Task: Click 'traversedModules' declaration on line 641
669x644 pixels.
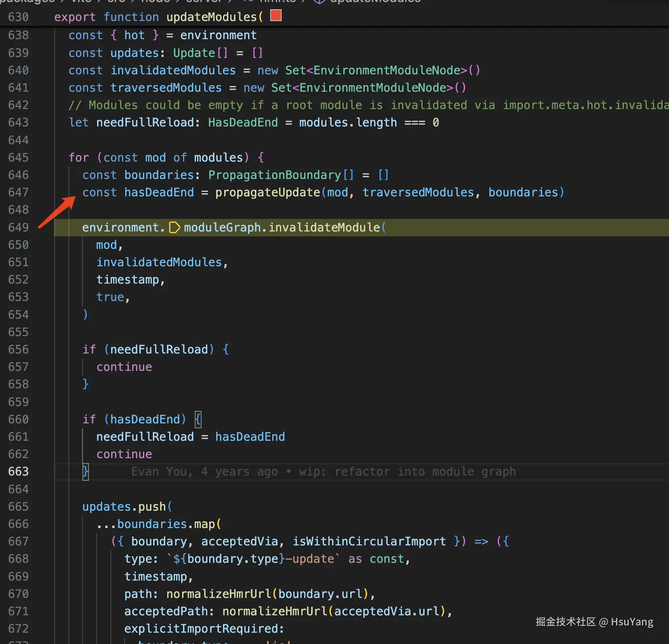Action: click(166, 88)
